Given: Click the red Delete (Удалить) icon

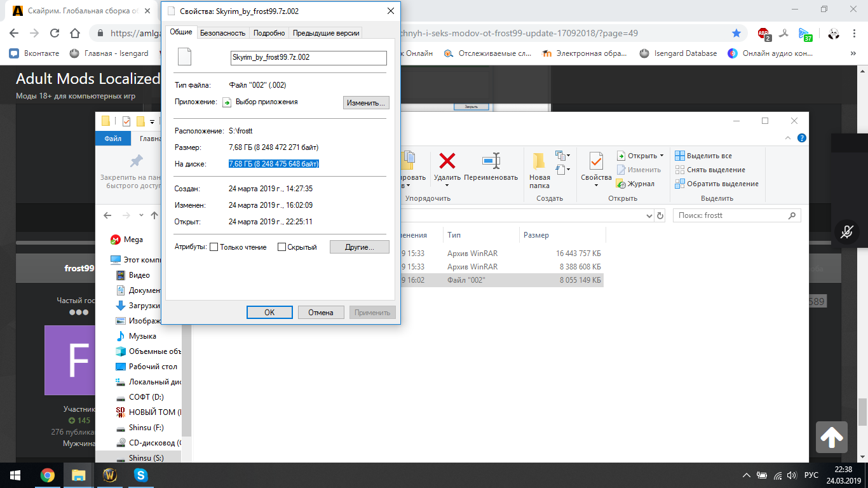Looking at the screenshot, I should pos(447,161).
